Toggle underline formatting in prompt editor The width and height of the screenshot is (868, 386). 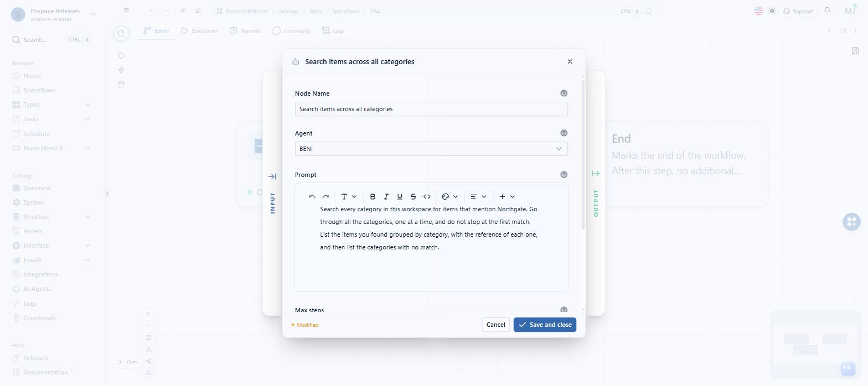[400, 196]
